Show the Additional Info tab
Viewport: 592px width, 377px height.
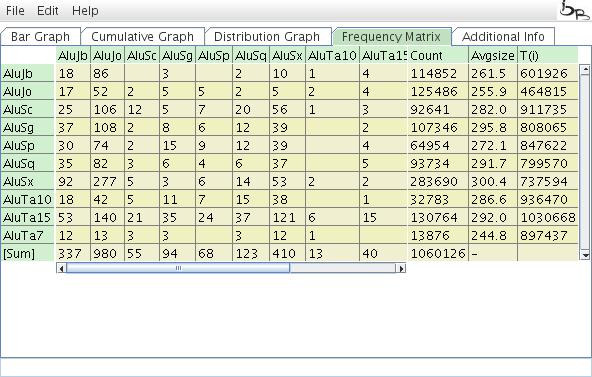pyautogui.click(x=503, y=37)
